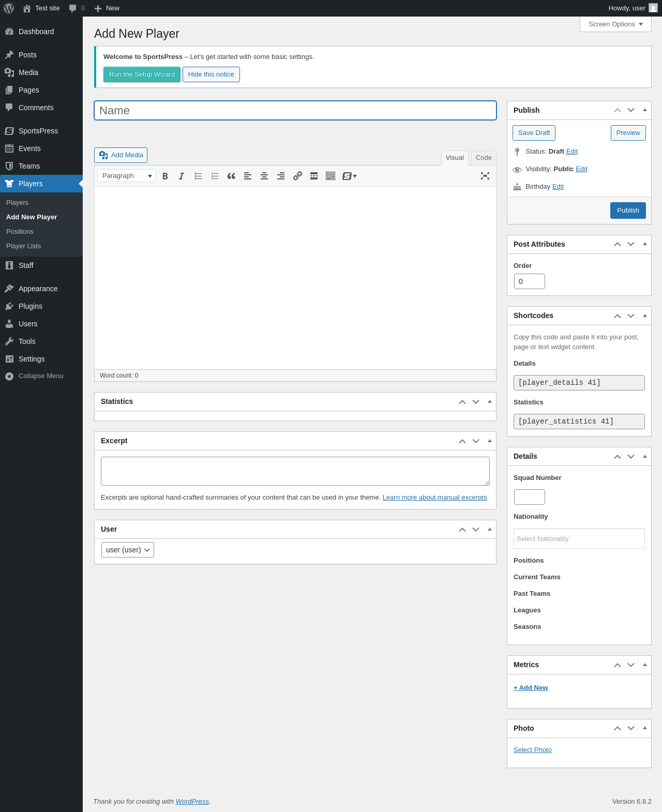The width and height of the screenshot is (662, 812).
Task: Toggle the Metrics panel collapse triangle
Action: click(644, 665)
